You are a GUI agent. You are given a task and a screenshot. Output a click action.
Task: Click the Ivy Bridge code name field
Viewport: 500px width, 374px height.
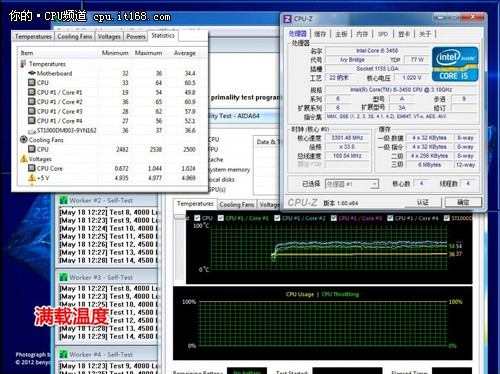(x=352, y=60)
